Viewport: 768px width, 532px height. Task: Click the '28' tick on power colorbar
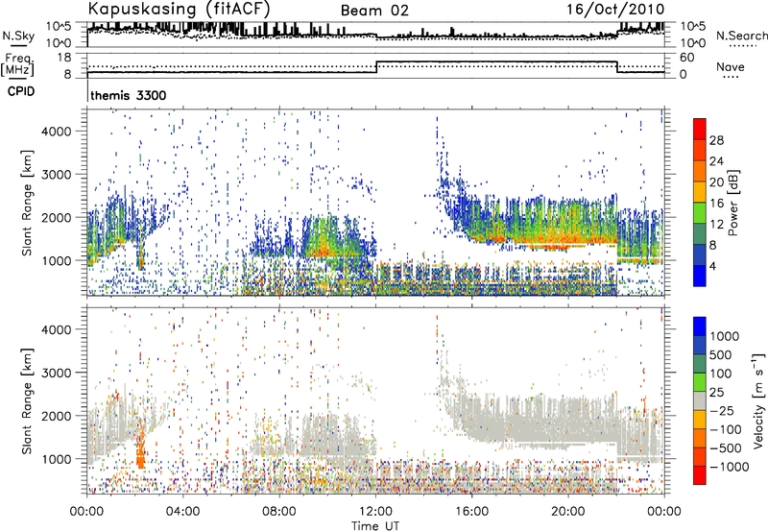pos(716,140)
